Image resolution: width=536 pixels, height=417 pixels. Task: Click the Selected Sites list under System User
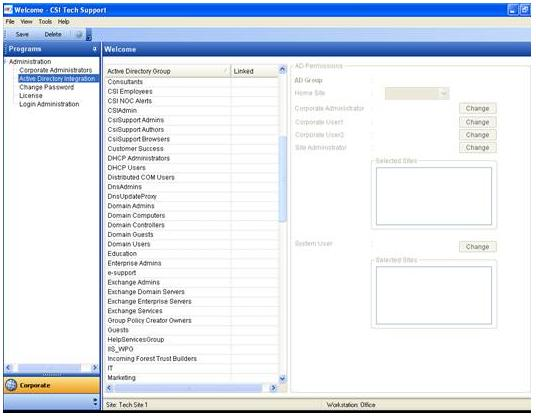[x=434, y=295]
